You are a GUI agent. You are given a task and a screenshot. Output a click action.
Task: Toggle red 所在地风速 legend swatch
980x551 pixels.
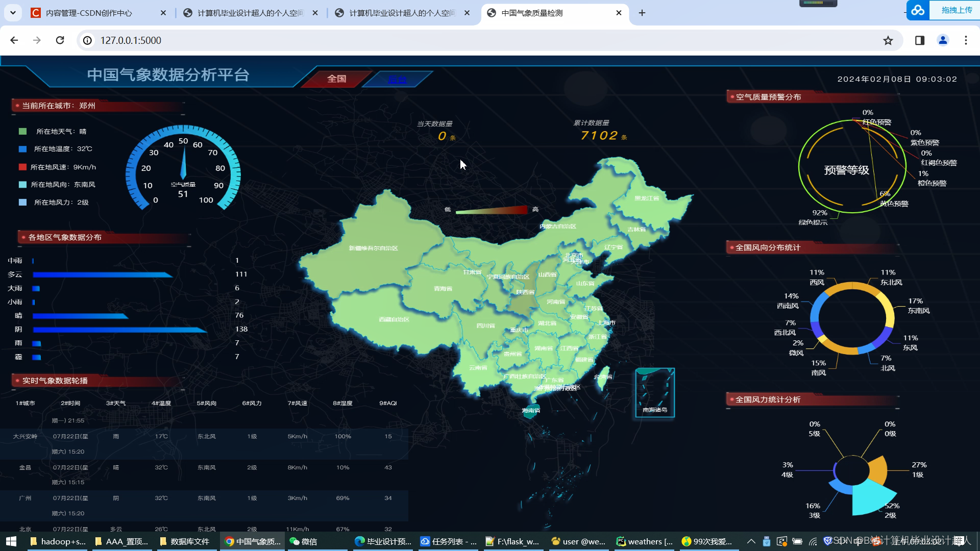[x=22, y=167]
